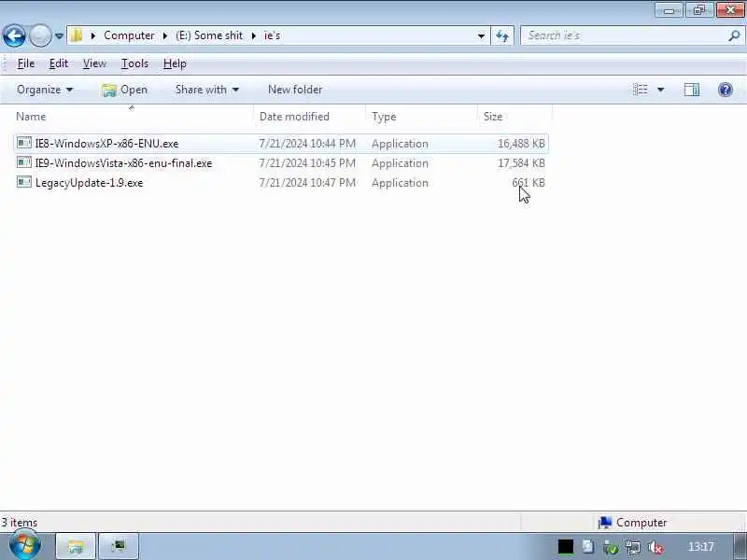Open the File menu

26,63
